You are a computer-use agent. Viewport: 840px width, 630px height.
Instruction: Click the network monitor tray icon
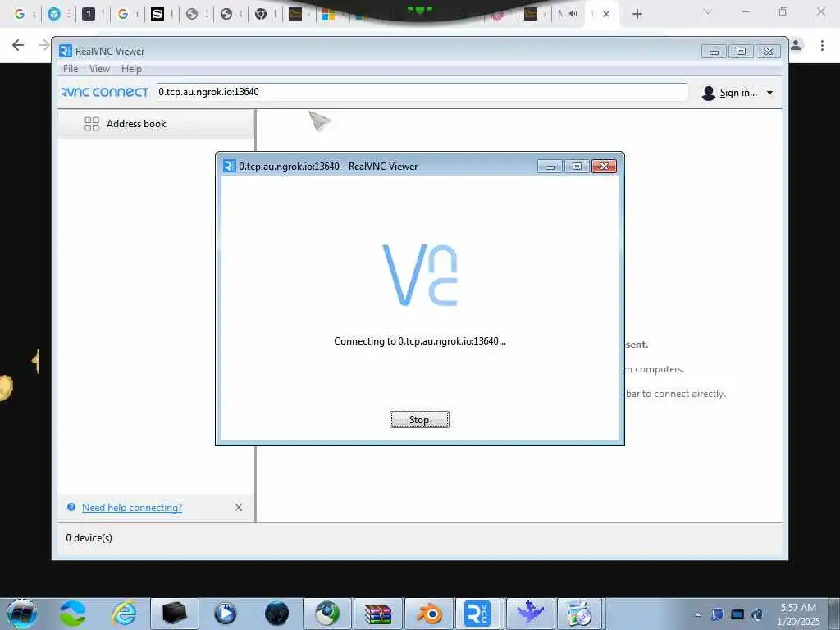pos(737,614)
